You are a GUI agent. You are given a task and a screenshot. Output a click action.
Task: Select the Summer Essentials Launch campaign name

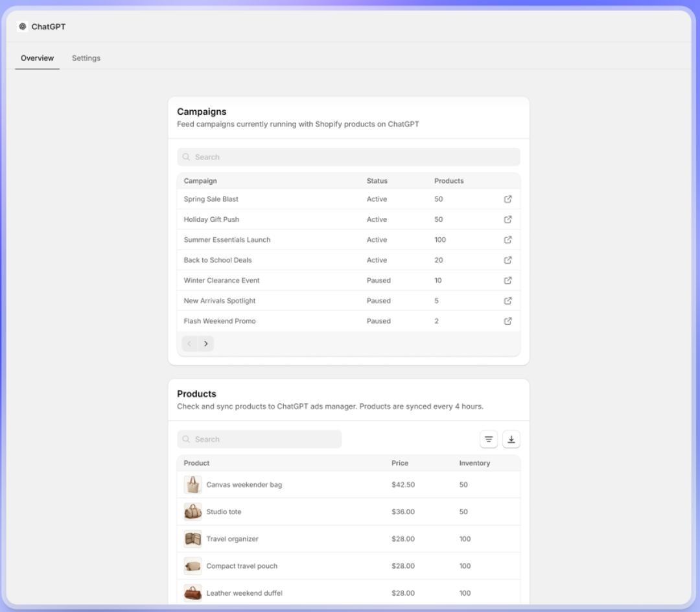pyautogui.click(x=227, y=240)
